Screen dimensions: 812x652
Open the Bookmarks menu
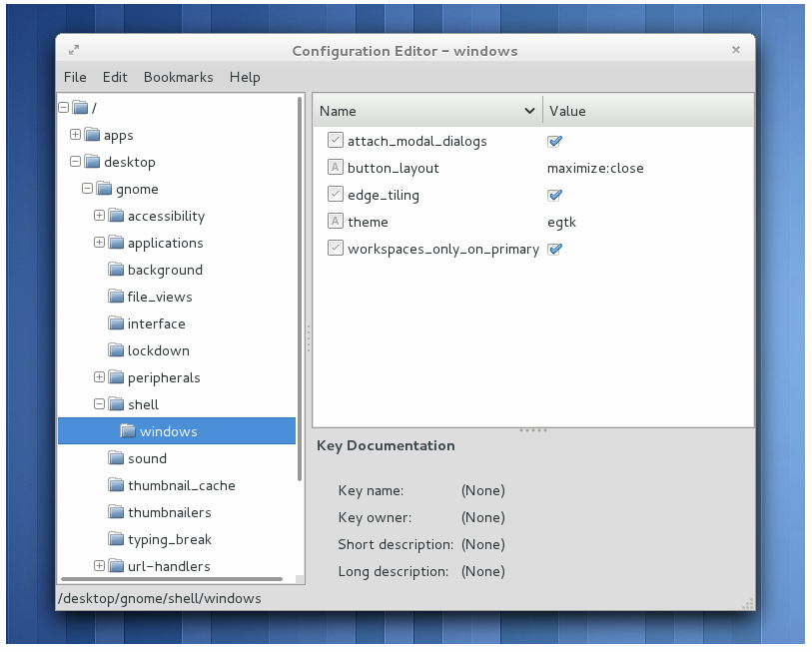[x=178, y=77]
